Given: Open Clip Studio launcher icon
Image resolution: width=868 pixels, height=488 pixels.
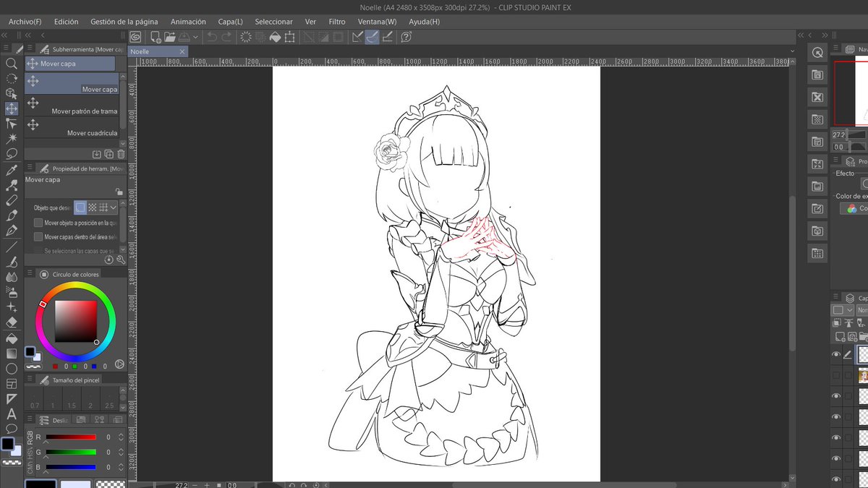Looking at the screenshot, I should pyautogui.click(x=136, y=37).
